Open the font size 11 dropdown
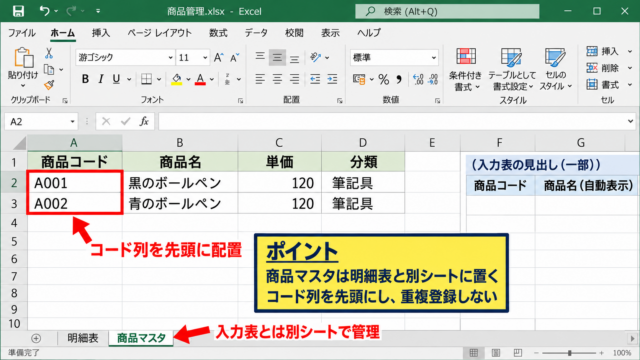Image resolution: width=640 pixels, height=360 pixels. tap(205, 58)
